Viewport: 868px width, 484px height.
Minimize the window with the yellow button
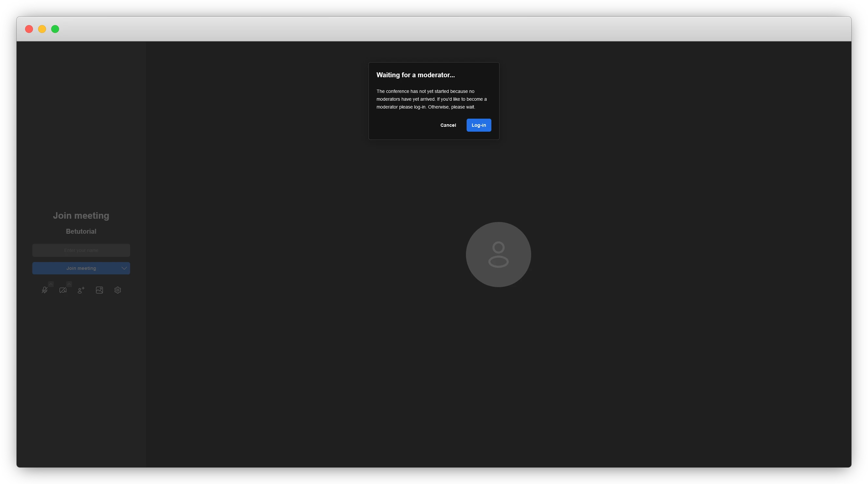tap(42, 29)
